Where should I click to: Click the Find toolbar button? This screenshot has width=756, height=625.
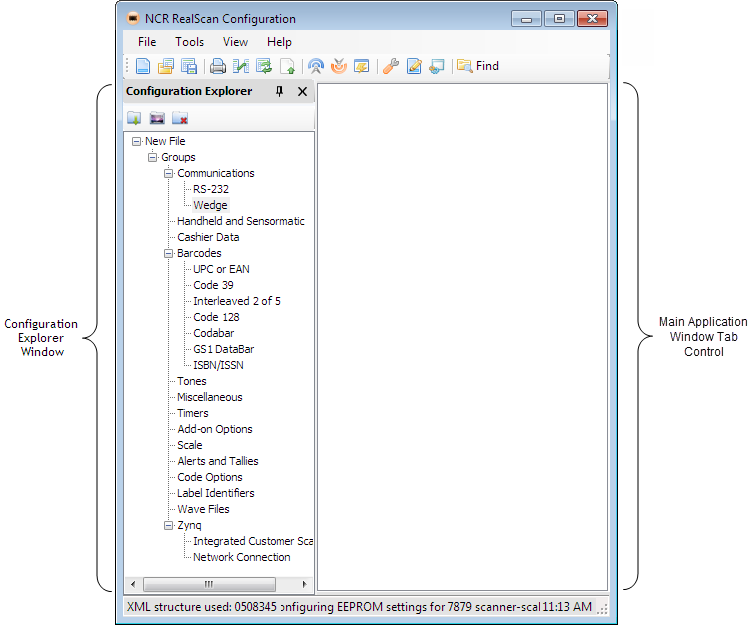pyautogui.click(x=478, y=66)
